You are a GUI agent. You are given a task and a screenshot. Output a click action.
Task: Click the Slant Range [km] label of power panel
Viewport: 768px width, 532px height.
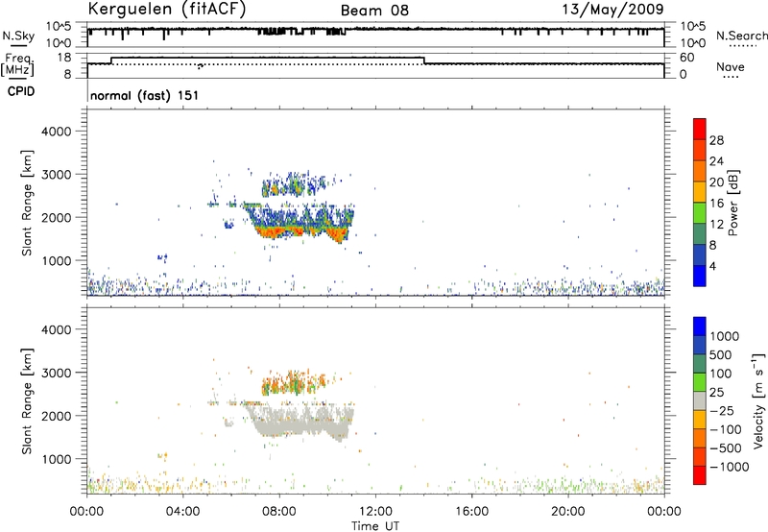tap(27, 203)
